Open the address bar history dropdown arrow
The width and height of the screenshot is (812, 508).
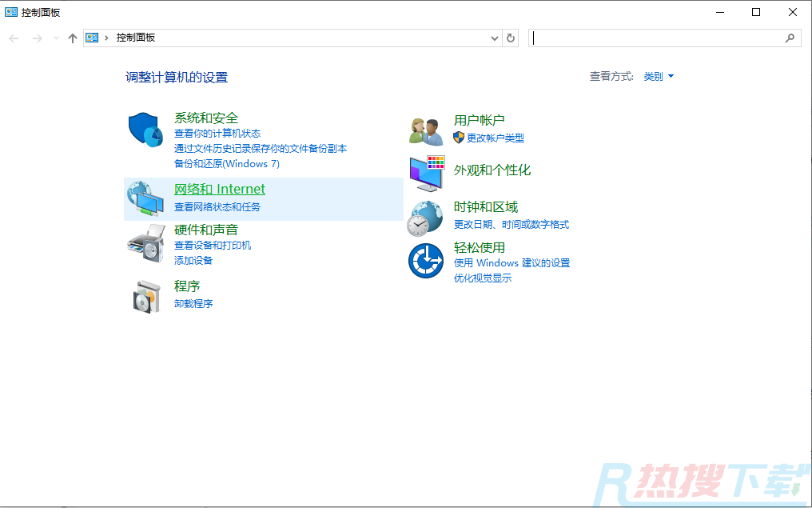pos(494,38)
